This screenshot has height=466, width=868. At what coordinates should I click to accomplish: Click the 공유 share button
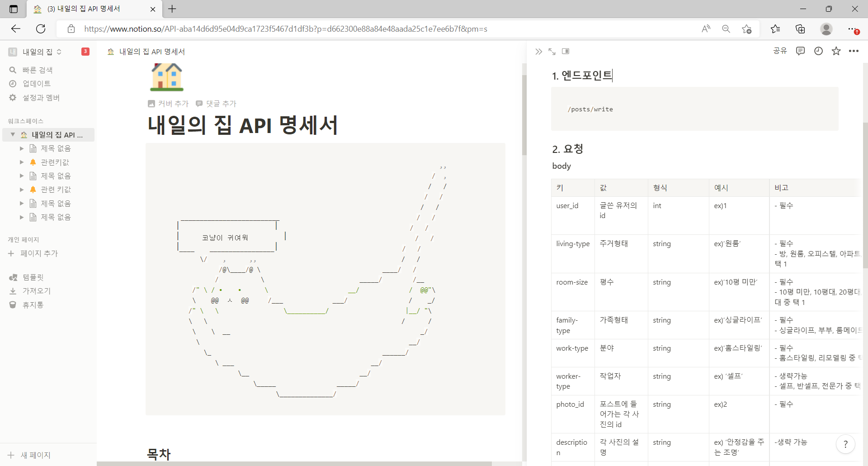click(x=780, y=51)
